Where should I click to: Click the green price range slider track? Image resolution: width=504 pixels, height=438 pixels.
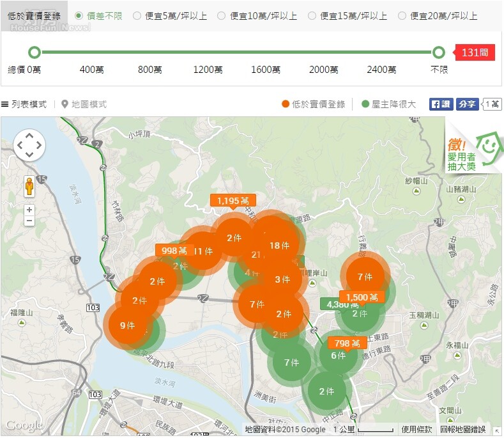[x=236, y=52]
